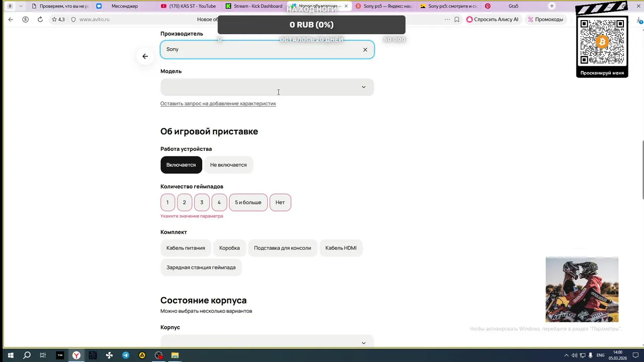The image size is (644, 362).
Task: Open network settings in the system tray
Action: click(x=582, y=355)
